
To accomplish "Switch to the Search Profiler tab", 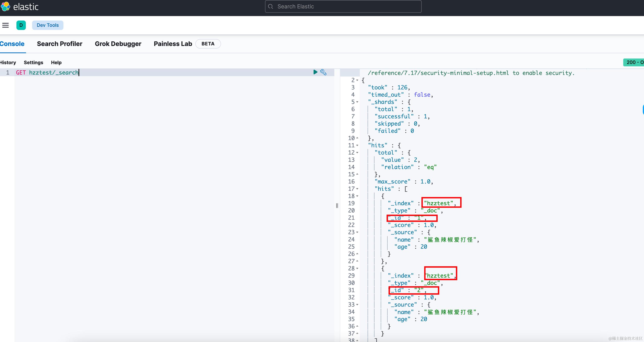I will 59,44.
